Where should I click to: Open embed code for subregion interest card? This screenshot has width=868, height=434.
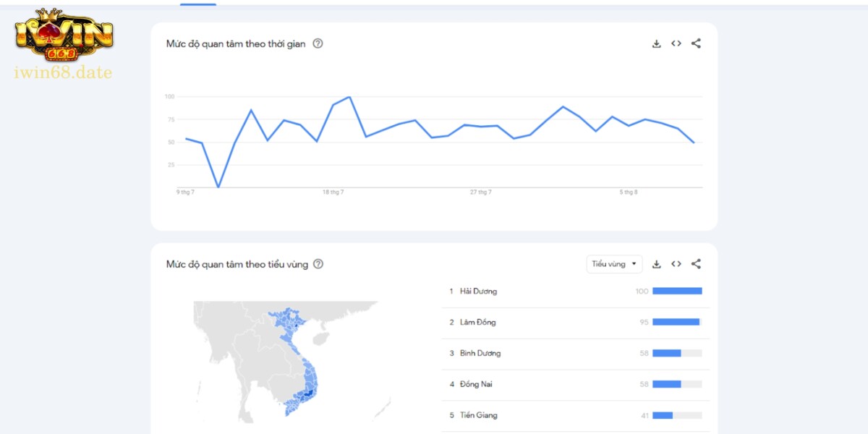tap(676, 264)
